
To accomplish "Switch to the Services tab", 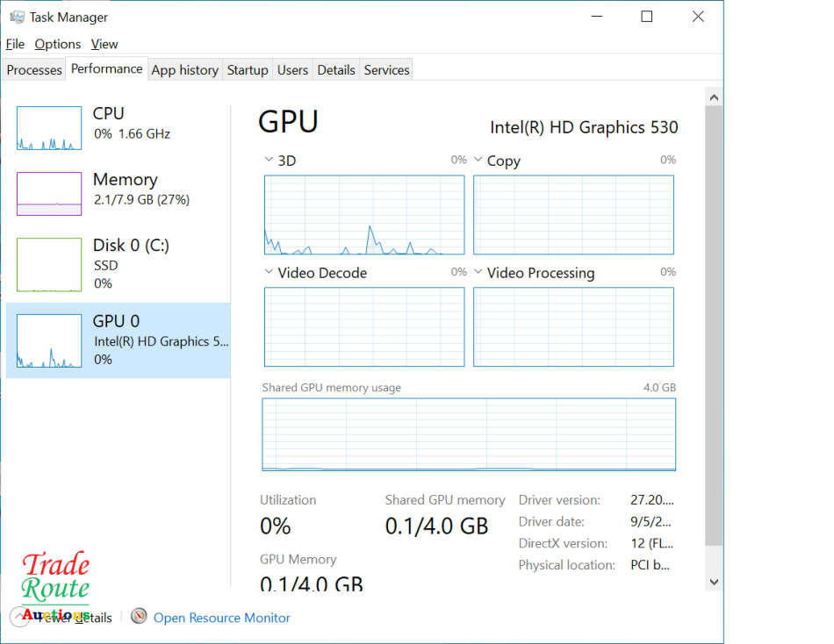I will click(385, 69).
